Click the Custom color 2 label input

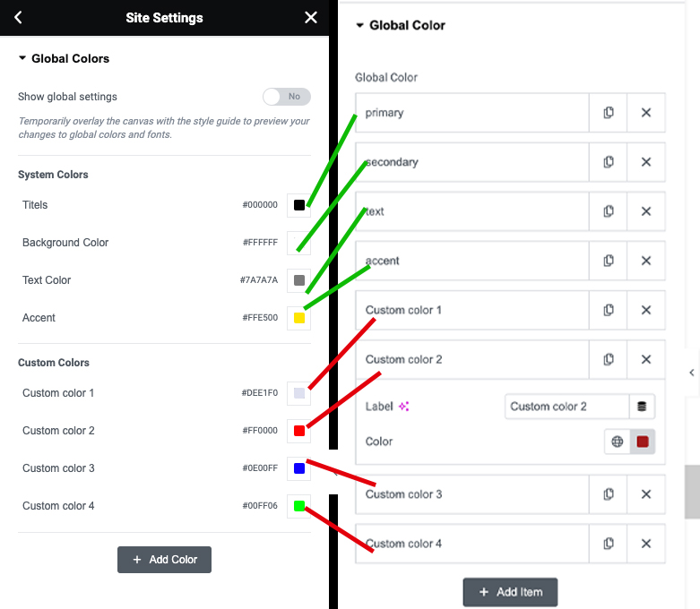[x=567, y=407]
